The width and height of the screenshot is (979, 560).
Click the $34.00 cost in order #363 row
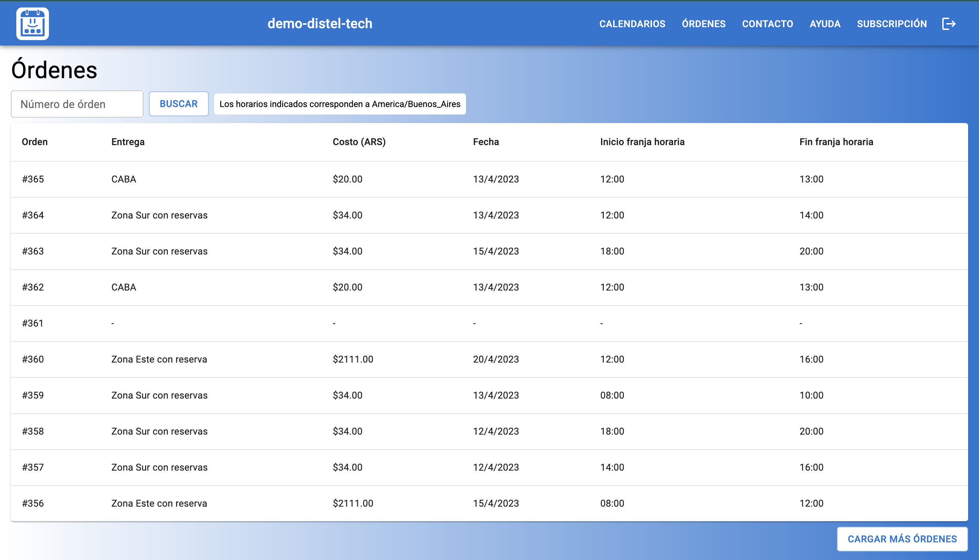(x=347, y=251)
